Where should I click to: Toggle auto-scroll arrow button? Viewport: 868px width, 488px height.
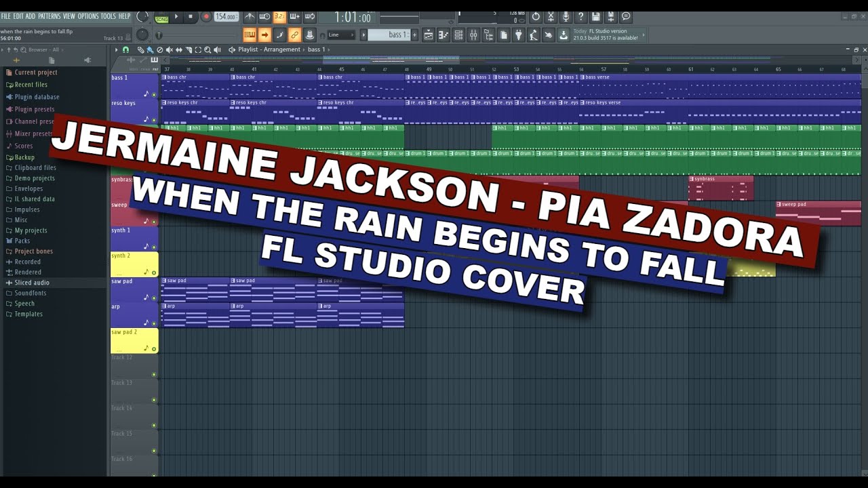(264, 35)
